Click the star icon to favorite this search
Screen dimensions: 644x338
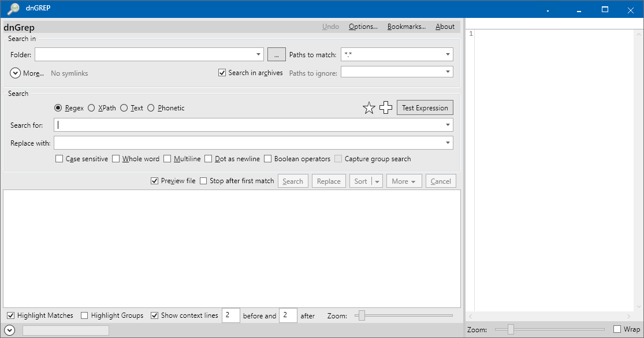coord(369,107)
